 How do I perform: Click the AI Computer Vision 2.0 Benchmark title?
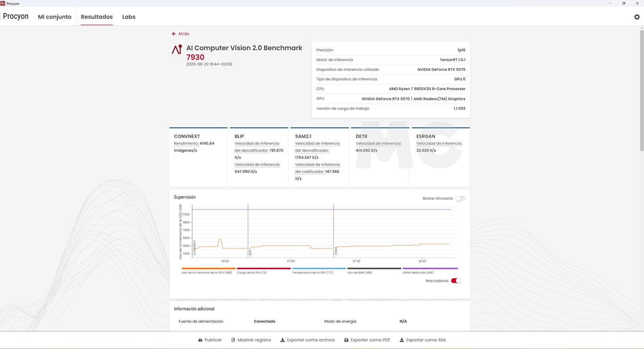[x=244, y=48]
